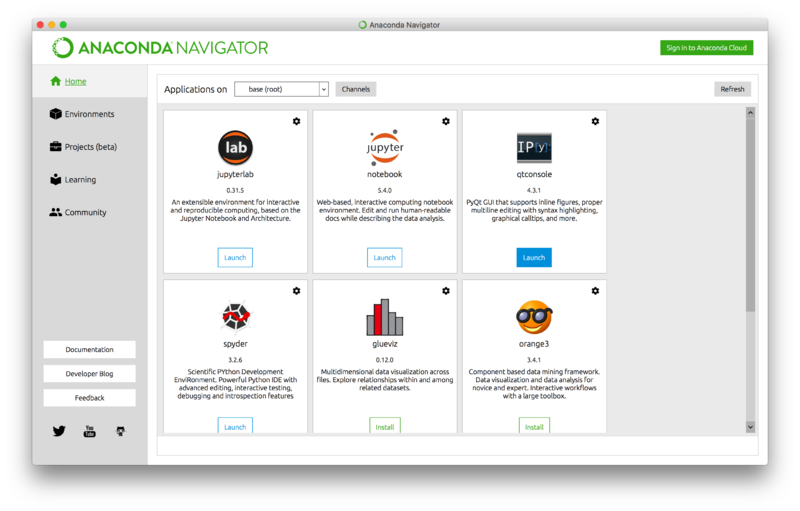The image size is (800, 511).
Task: Click the qtconsole version 4.3.1 text
Action: coord(534,190)
